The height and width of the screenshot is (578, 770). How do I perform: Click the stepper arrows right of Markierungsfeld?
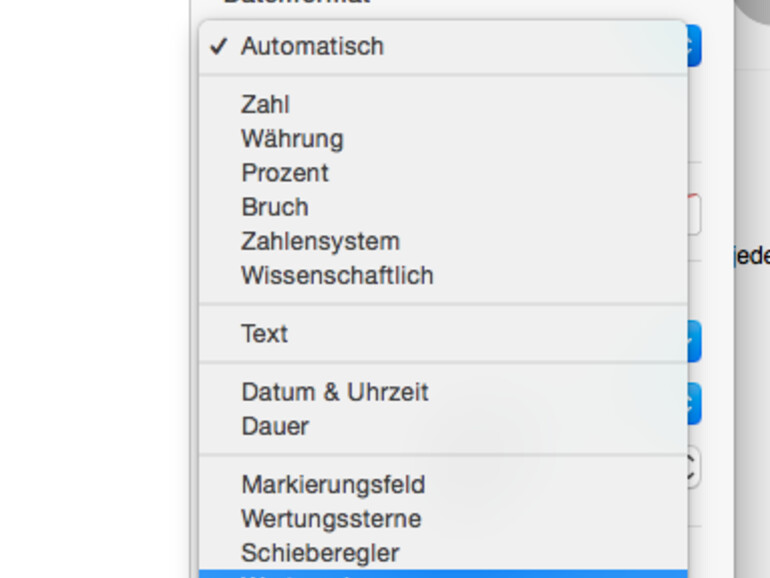tap(693, 467)
